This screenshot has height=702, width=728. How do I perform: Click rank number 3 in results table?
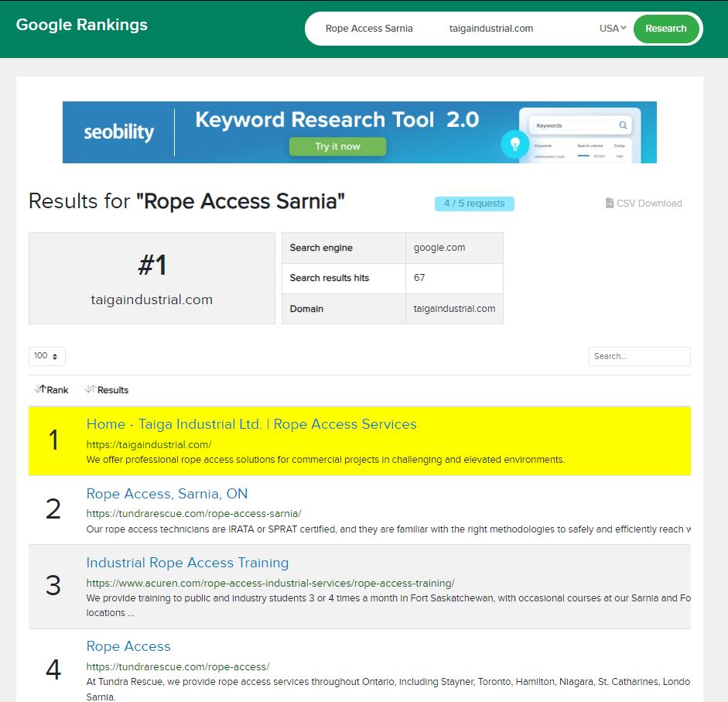(x=53, y=585)
